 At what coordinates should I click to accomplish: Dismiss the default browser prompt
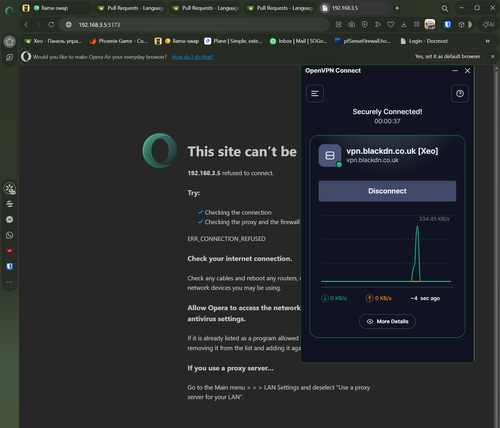coord(492,57)
